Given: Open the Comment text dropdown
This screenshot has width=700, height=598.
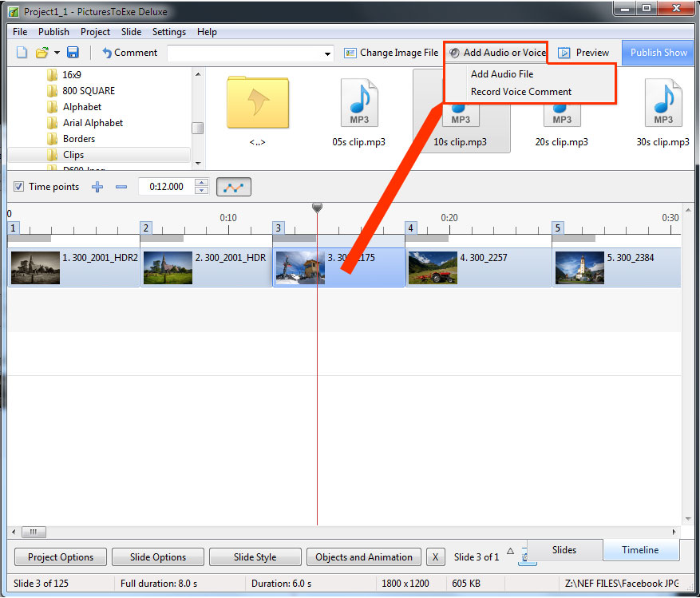Looking at the screenshot, I should click(x=326, y=53).
